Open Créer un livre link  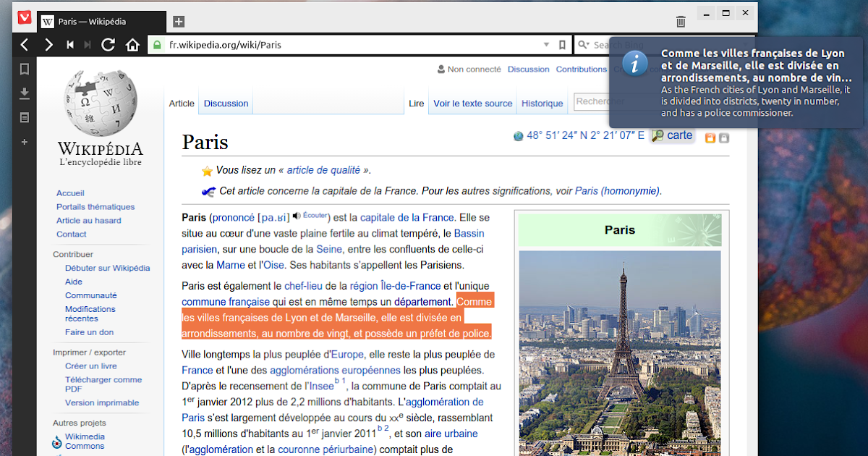point(91,366)
